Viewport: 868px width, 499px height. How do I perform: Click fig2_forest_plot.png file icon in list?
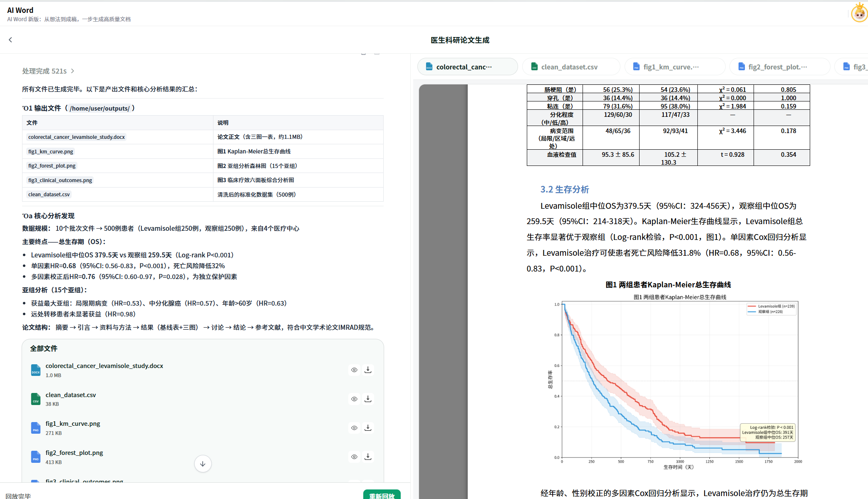[x=36, y=457]
